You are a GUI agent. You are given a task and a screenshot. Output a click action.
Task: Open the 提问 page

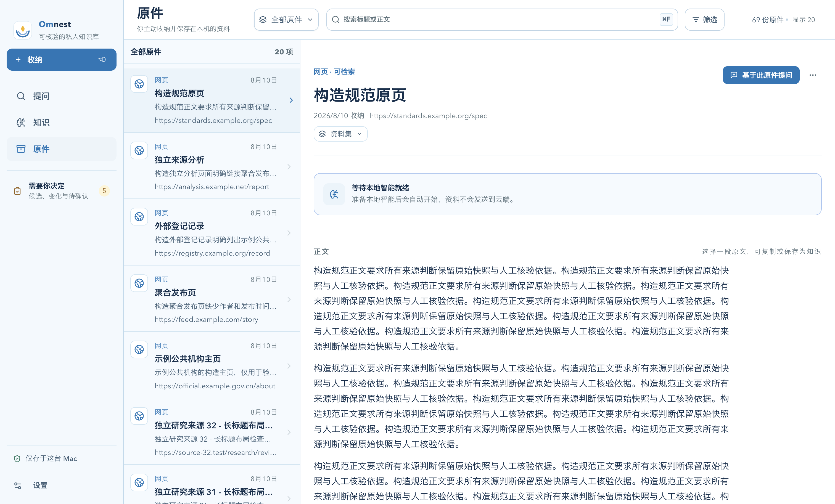tap(61, 96)
